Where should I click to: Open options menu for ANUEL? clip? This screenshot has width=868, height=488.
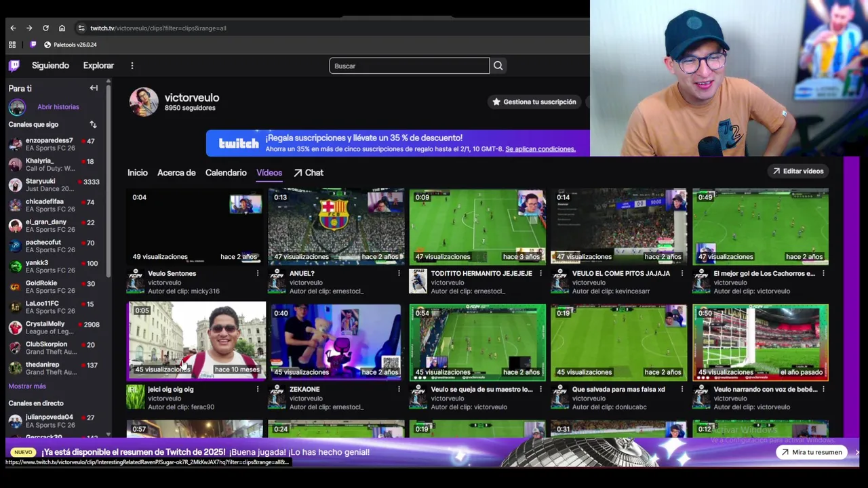tap(399, 274)
